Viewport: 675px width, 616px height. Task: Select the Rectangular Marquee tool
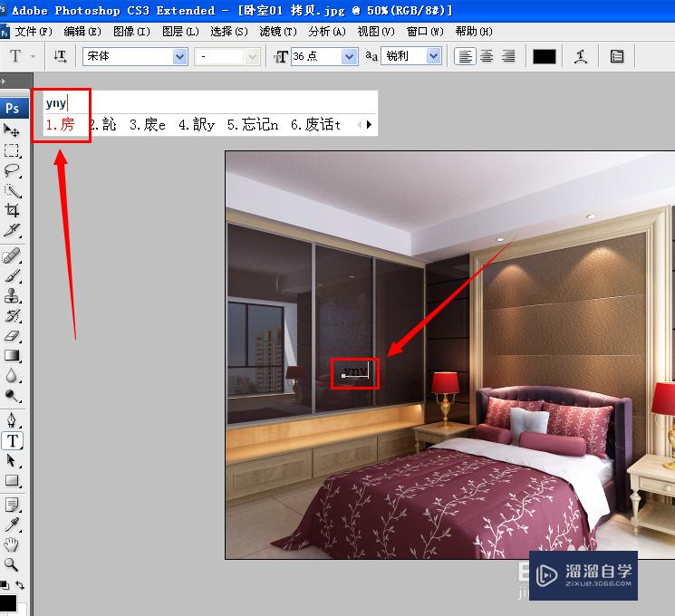click(x=11, y=150)
